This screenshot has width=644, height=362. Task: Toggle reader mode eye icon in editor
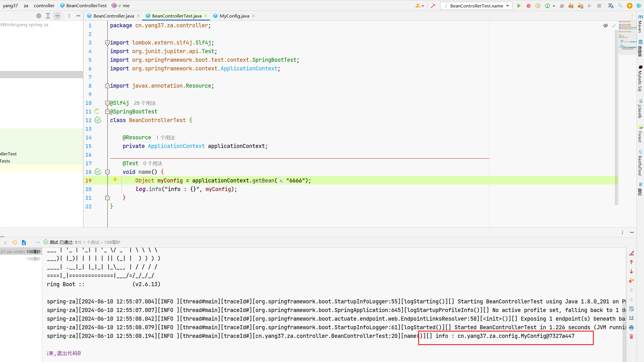(x=606, y=26)
